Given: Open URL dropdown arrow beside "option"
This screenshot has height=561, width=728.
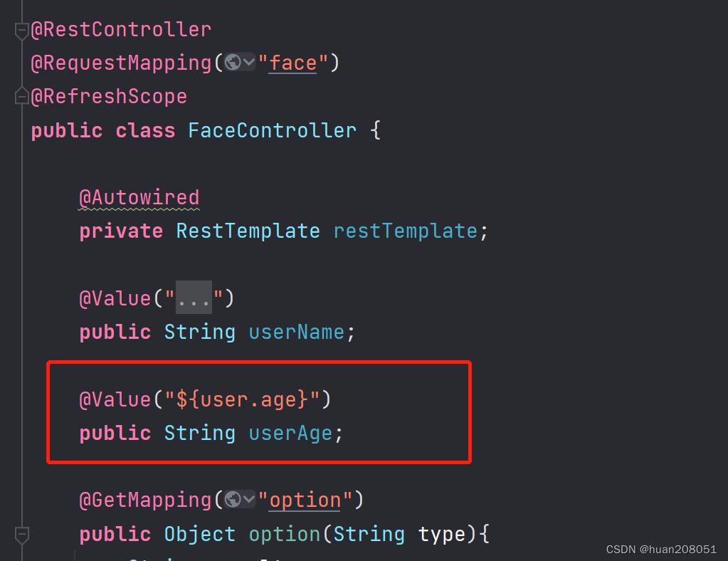Looking at the screenshot, I should click(x=249, y=499).
